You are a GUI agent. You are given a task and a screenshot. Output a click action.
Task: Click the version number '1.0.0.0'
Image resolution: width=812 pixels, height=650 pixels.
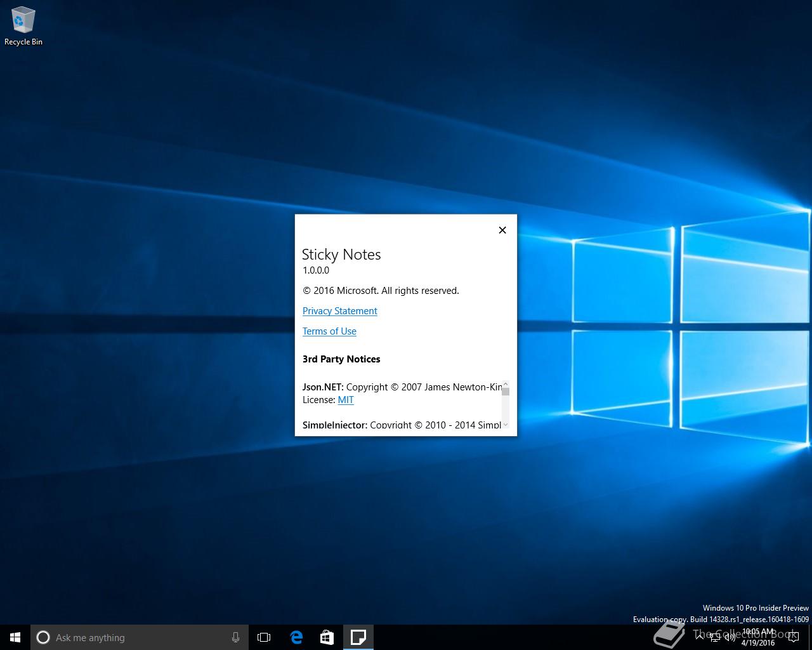click(316, 270)
